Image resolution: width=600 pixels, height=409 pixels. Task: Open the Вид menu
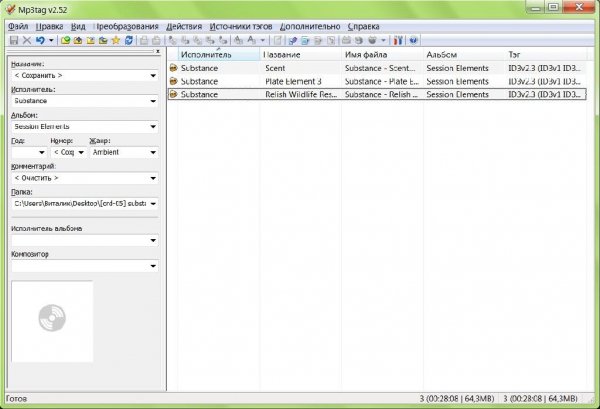click(x=78, y=26)
